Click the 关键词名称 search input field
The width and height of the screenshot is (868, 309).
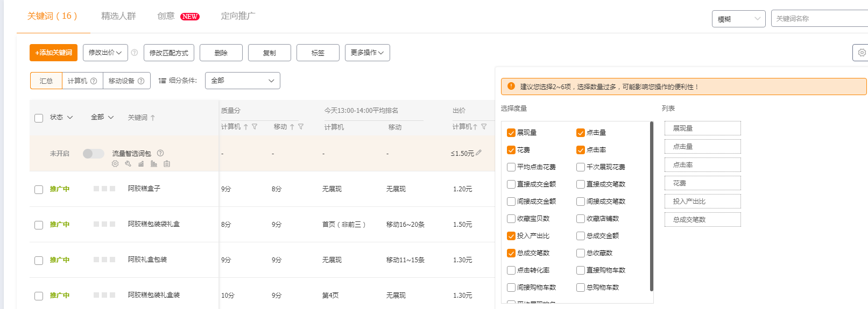(x=818, y=19)
